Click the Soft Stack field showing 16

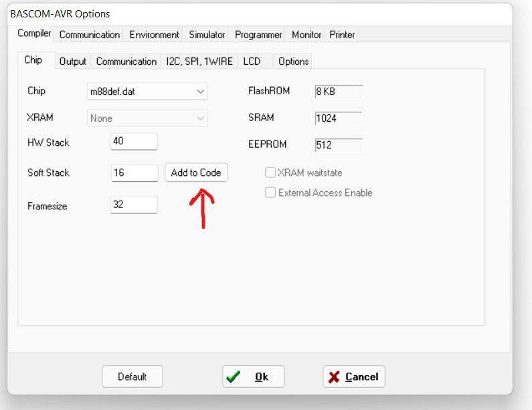pos(135,173)
